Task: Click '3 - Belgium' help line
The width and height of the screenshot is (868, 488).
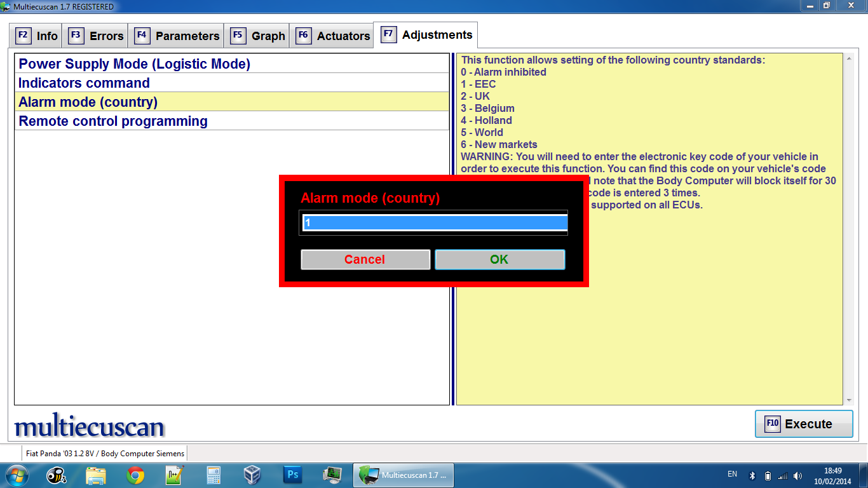Action: [487, 108]
